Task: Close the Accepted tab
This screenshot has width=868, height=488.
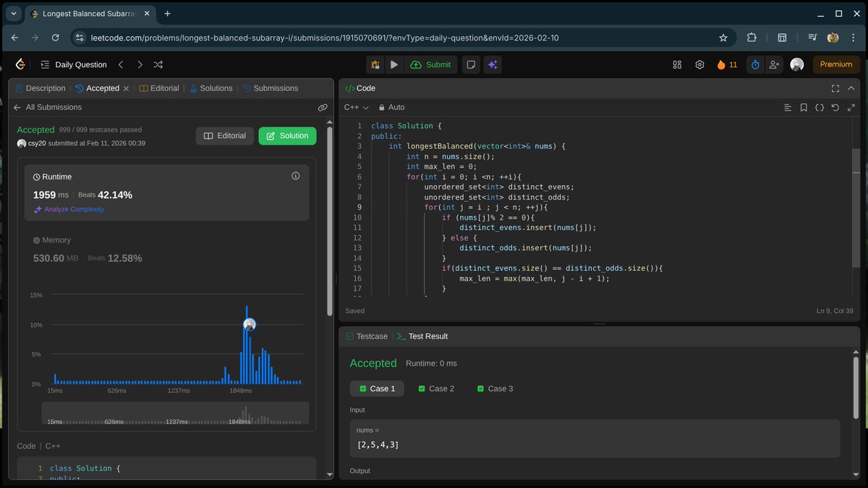Action: pyautogui.click(x=126, y=88)
